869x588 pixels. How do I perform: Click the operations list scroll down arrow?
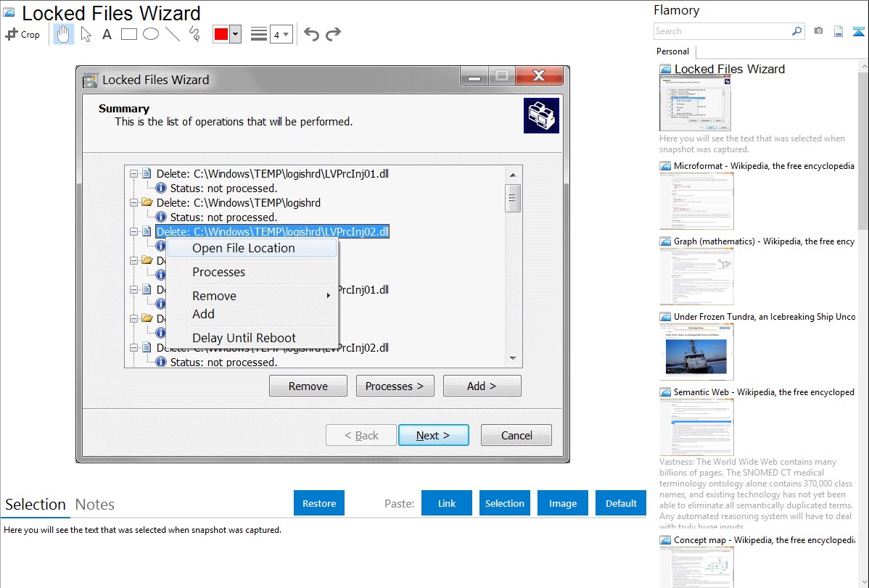[x=513, y=358]
